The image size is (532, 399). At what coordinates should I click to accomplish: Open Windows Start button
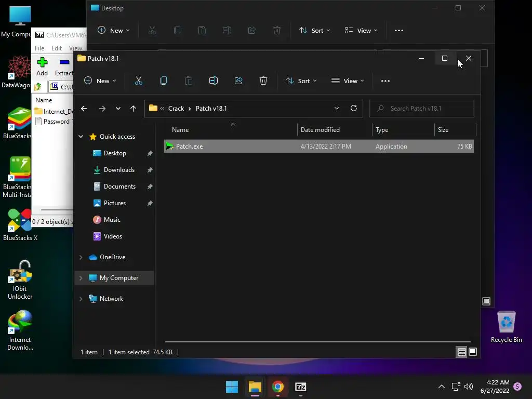232,387
